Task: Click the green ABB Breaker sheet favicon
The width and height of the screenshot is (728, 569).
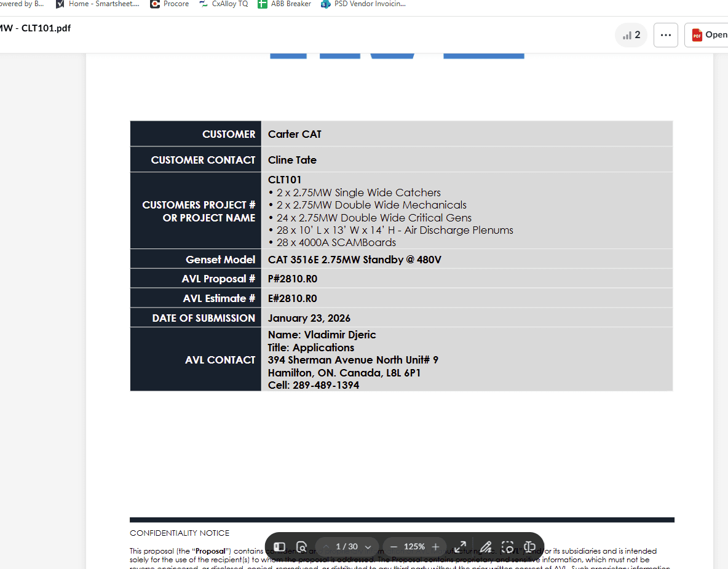Action: point(263,4)
